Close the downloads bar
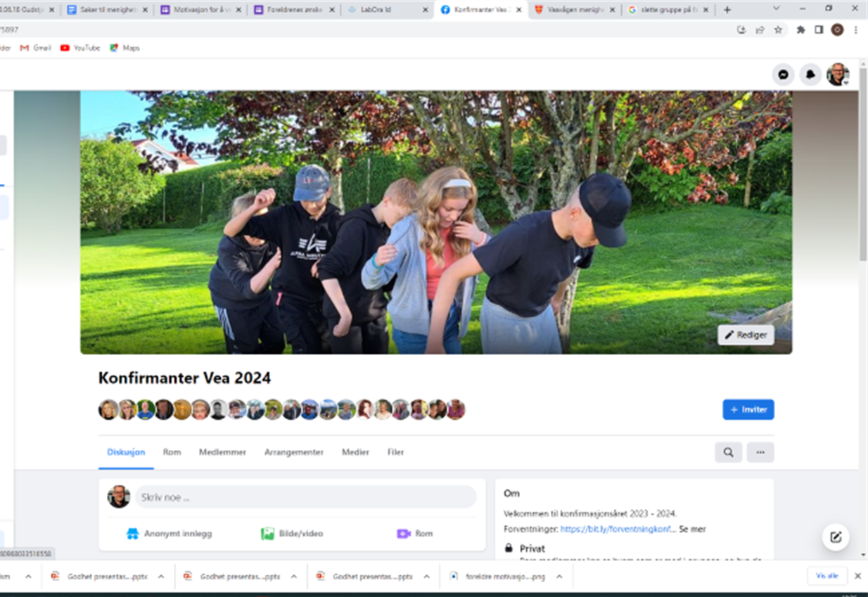The width and height of the screenshot is (868, 597). (857, 576)
